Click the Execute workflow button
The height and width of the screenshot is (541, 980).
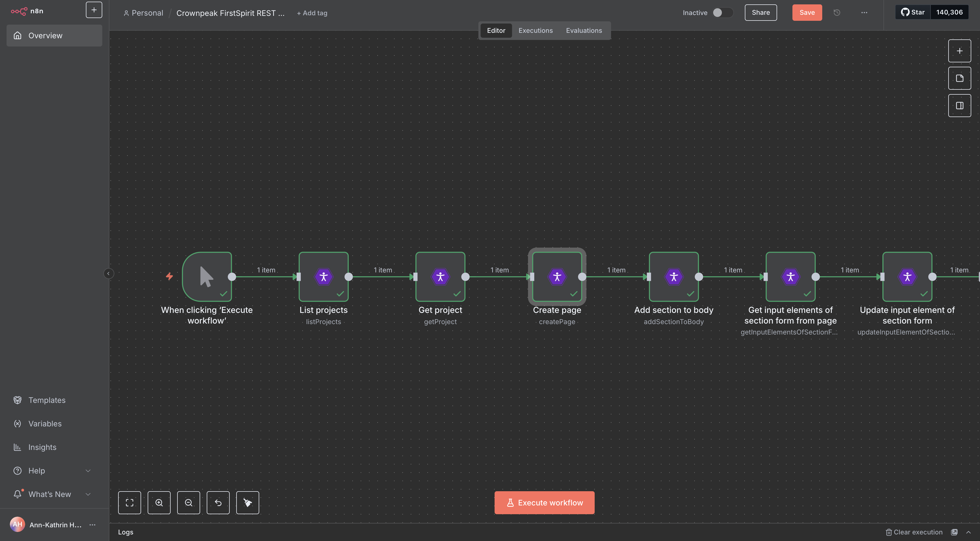pos(544,503)
